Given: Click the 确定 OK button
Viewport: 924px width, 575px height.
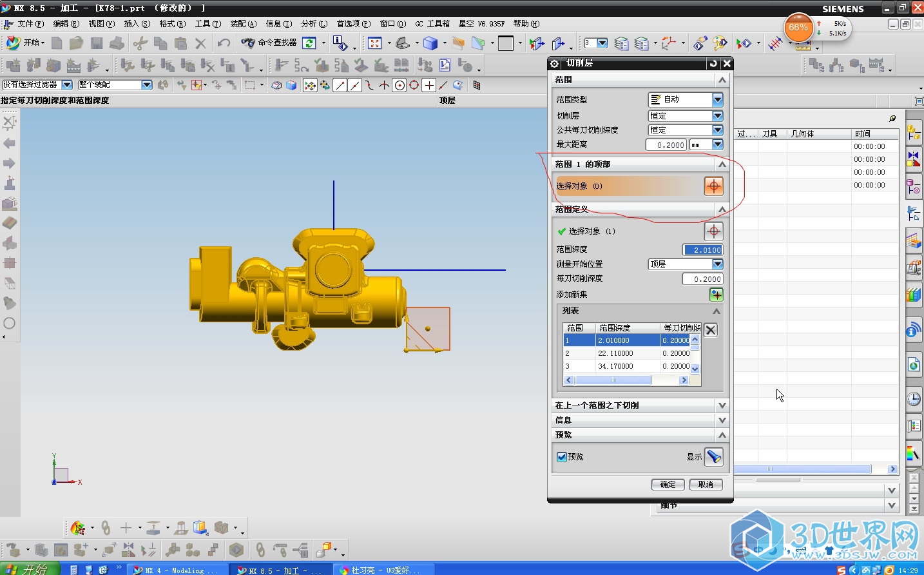Looking at the screenshot, I should coord(668,485).
